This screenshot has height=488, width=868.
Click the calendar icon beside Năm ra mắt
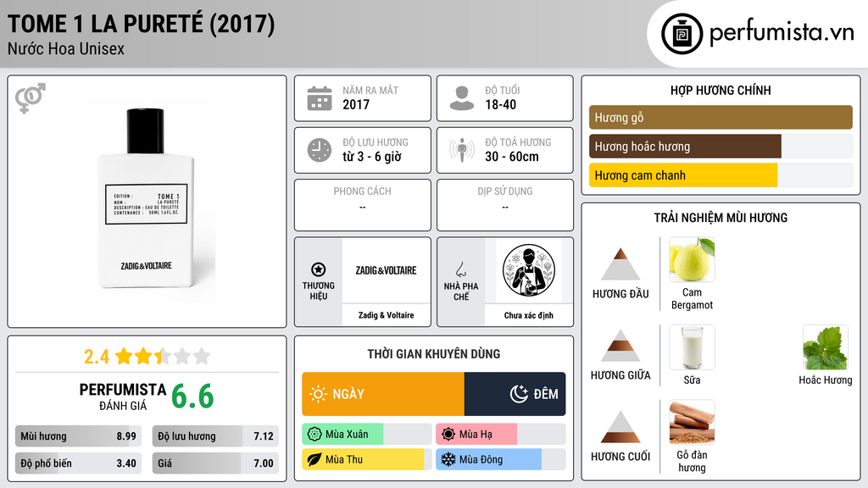(320, 98)
